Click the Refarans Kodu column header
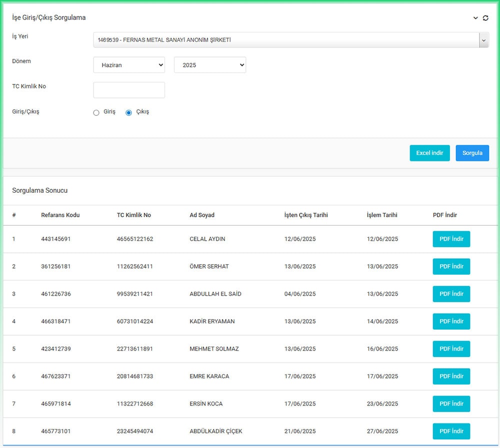Viewport: 500px width, 448px height. (x=60, y=215)
